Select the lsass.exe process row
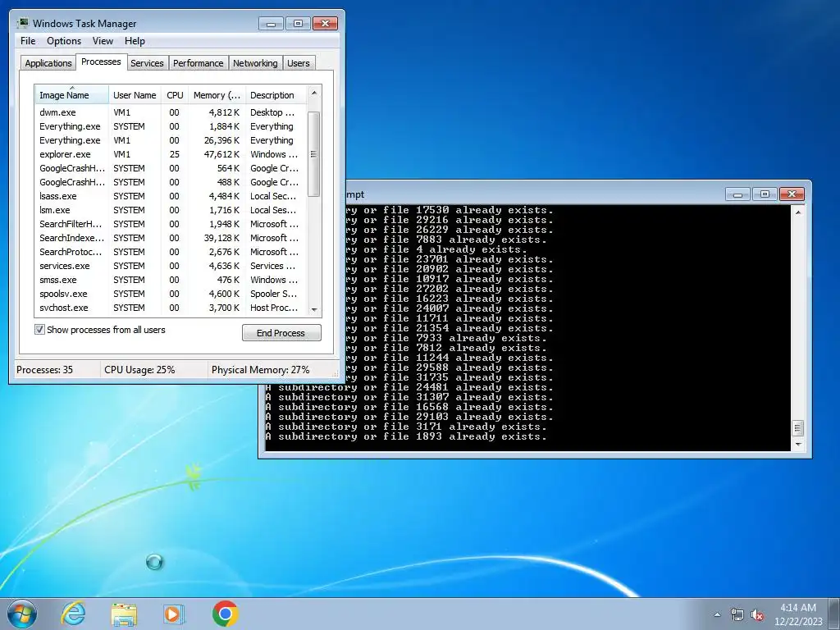The image size is (840, 630). (171, 196)
